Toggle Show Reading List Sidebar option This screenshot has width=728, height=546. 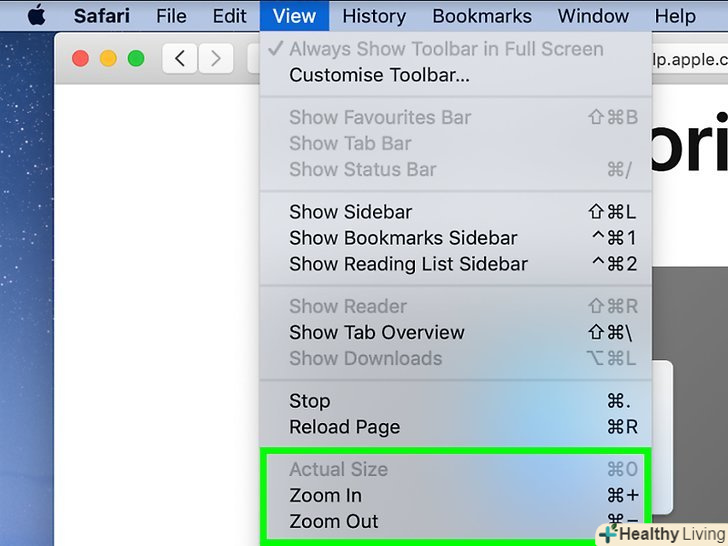coord(408,265)
